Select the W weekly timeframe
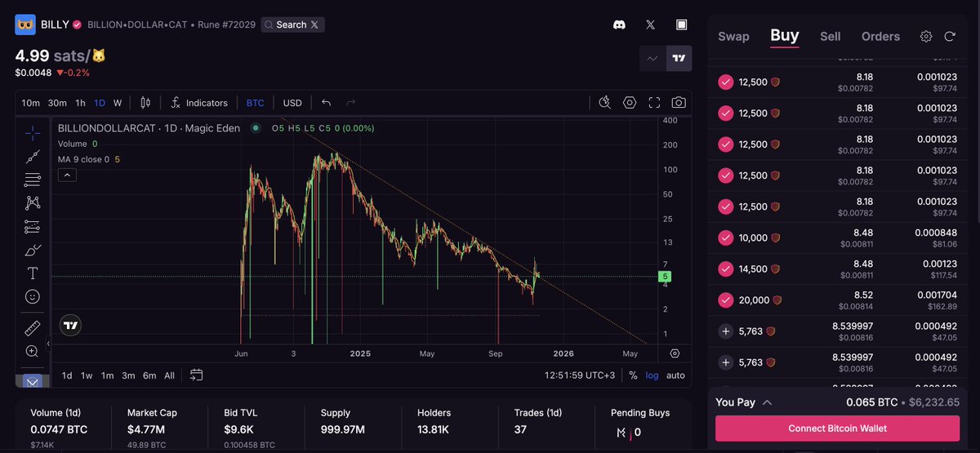 coord(118,103)
